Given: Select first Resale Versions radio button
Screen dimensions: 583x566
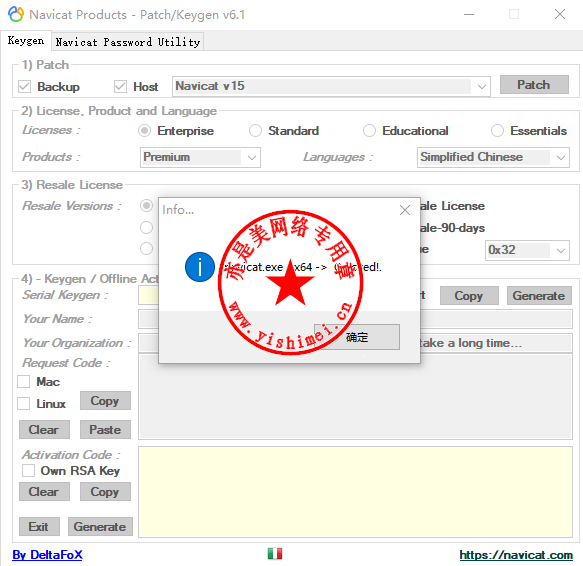Looking at the screenshot, I should click(146, 206).
